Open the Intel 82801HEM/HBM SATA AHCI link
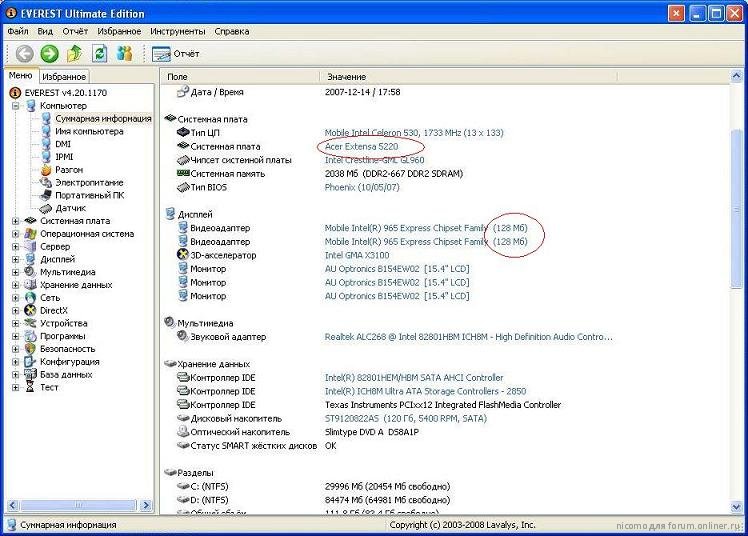 tap(414, 378)
